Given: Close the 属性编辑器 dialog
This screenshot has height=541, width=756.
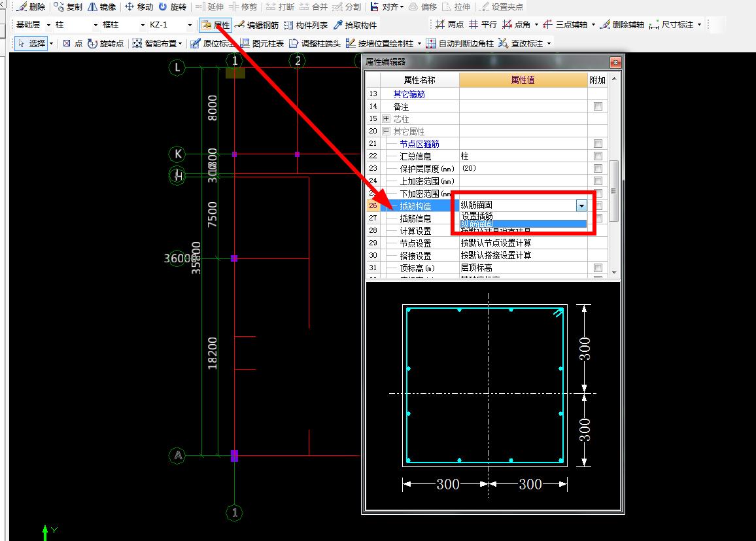Looking at the screenshot, I should (615, 62).
